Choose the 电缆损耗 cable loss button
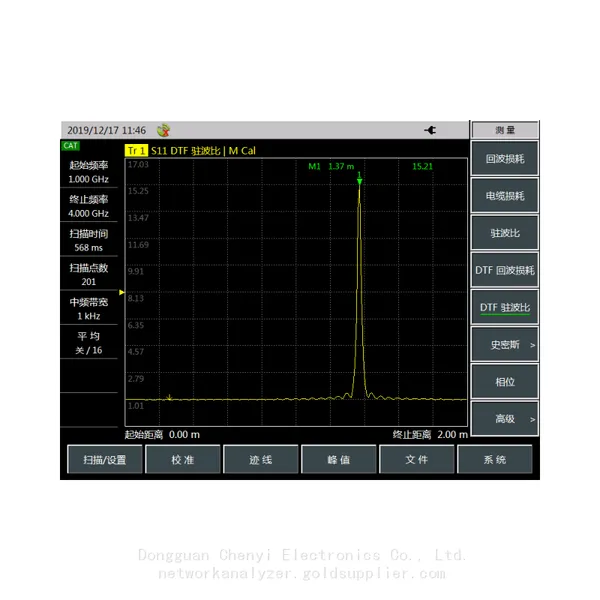600x600 pixels. (505, 196)
